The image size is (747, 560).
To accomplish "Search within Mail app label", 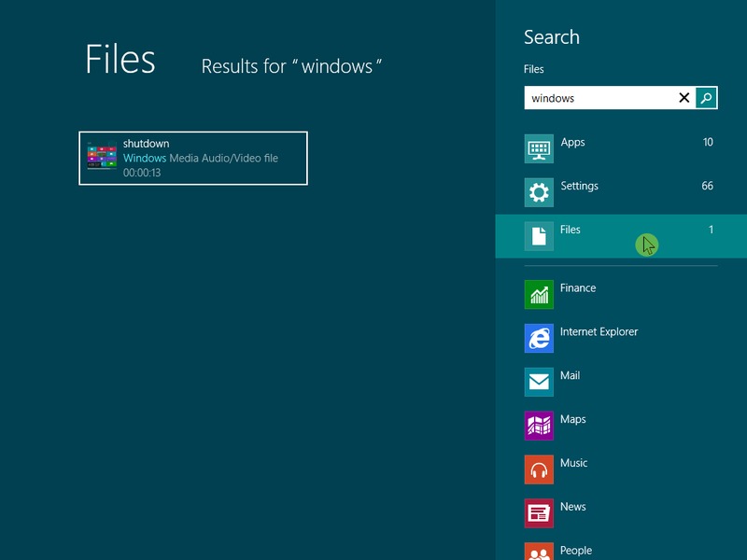I will pyautogui.click(x=570, y=375).
